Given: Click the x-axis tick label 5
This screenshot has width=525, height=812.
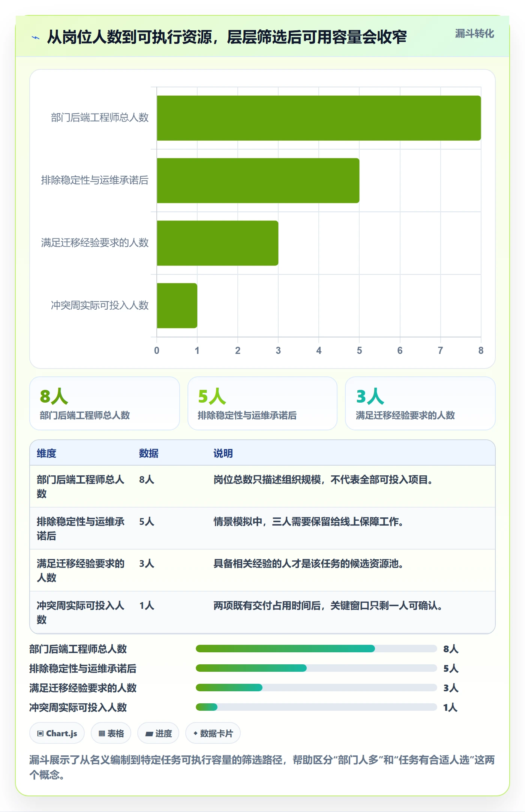Looking at the screenshot, I should 359,351.
